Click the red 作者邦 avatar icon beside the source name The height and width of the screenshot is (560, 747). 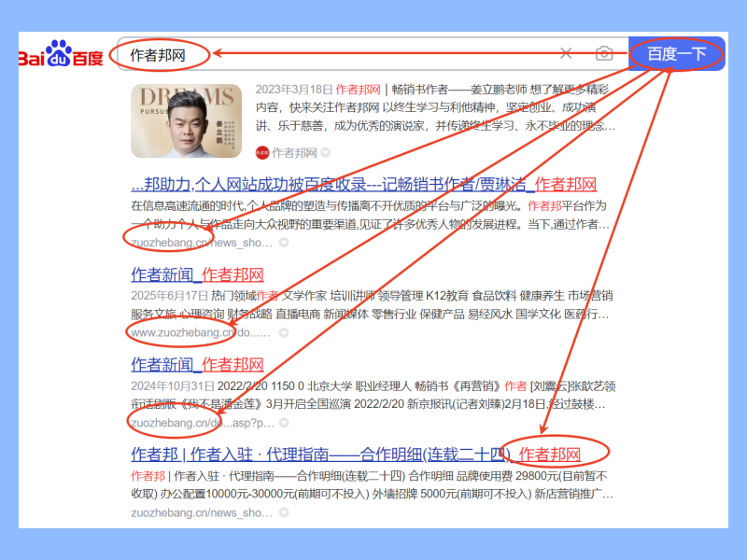(x=261, y=152)
